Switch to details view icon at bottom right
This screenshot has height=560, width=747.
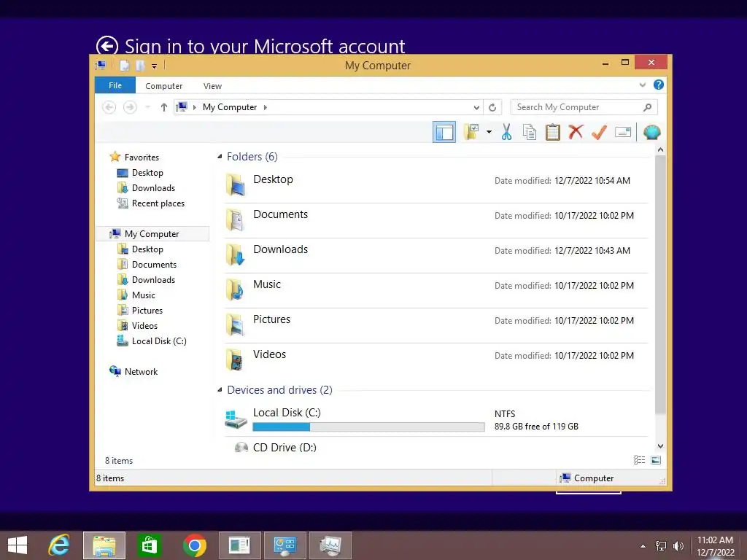click(639, 460)
